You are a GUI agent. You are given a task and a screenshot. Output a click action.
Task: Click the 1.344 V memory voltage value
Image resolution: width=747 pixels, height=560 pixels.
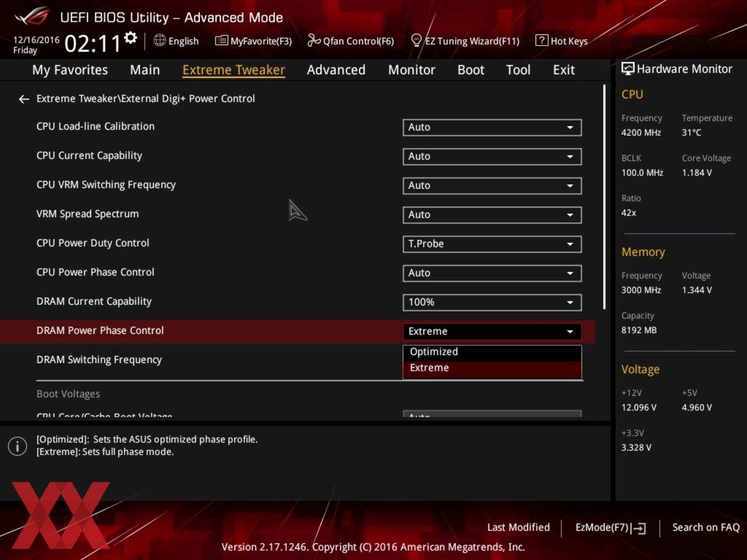[x=697, y=290]
